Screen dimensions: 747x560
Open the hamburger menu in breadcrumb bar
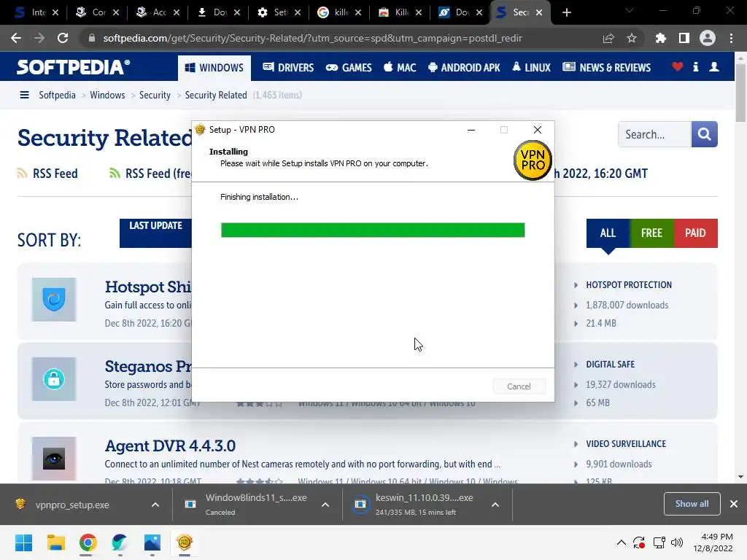[x=24, y=95]
